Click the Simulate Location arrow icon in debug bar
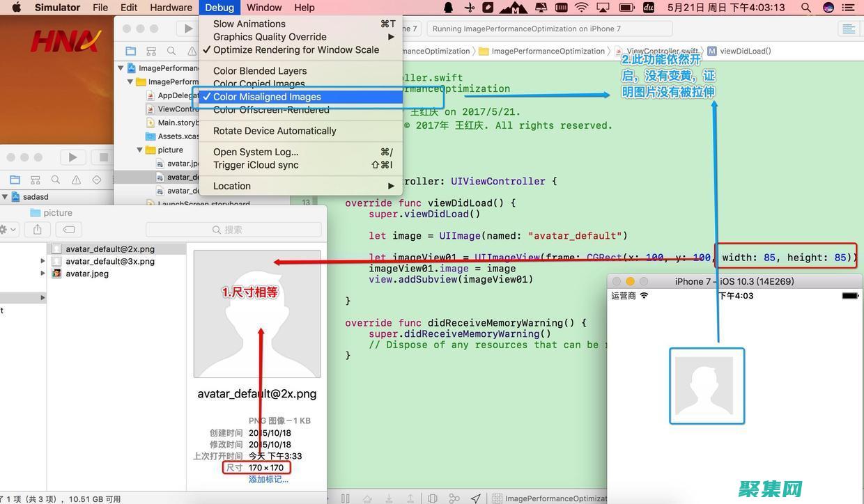The height and width of the screenshot is (504, 864). click(475, 498)
